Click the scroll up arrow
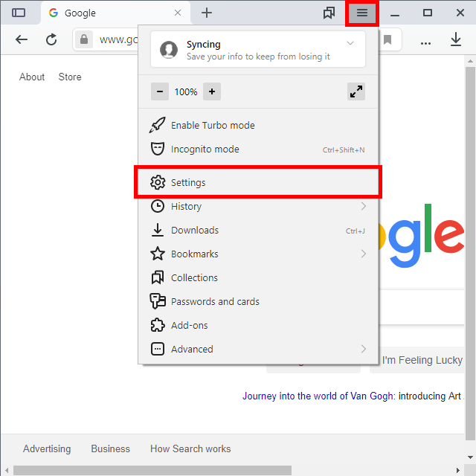The image size is (476, 476). click(470, 61)
